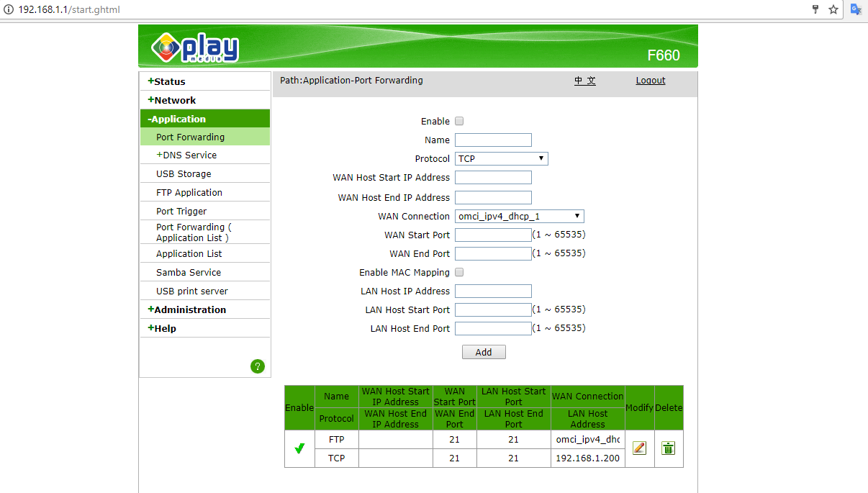Click the FTP name cell in table
Image resolution: width=868 pixels, height=493 pixels.
337,439
